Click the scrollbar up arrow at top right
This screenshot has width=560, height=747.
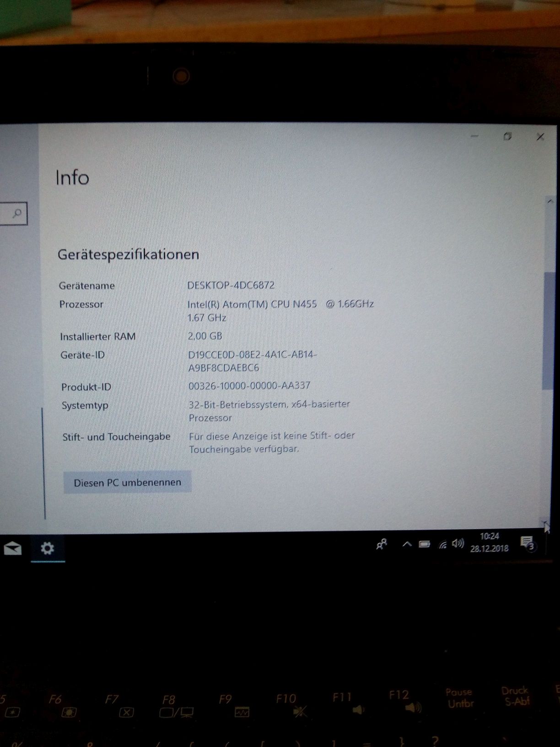pos(550,201)
